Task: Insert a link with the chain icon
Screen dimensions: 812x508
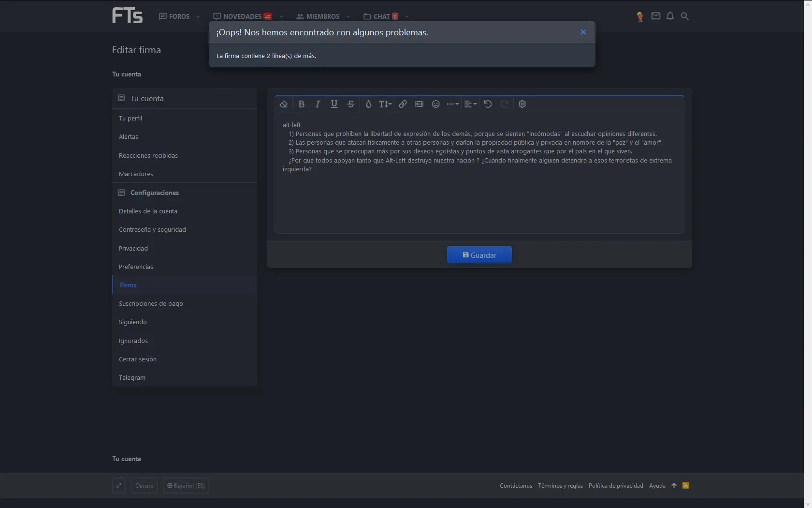Action: pos(403,104)
